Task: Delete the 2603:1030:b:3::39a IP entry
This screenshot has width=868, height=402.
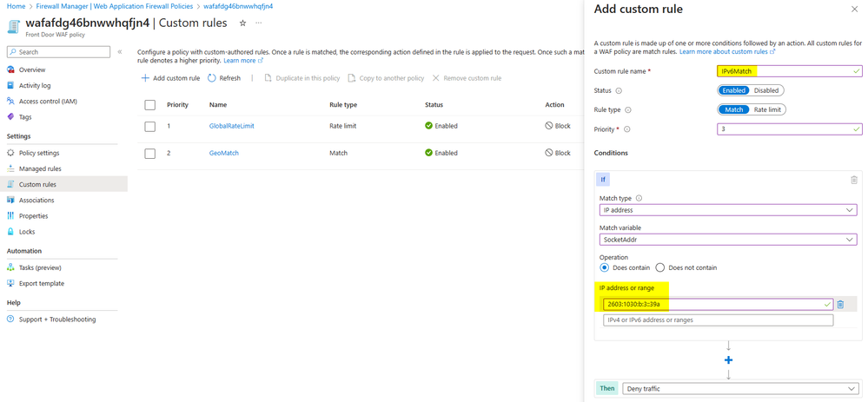Action: [840, 304]
